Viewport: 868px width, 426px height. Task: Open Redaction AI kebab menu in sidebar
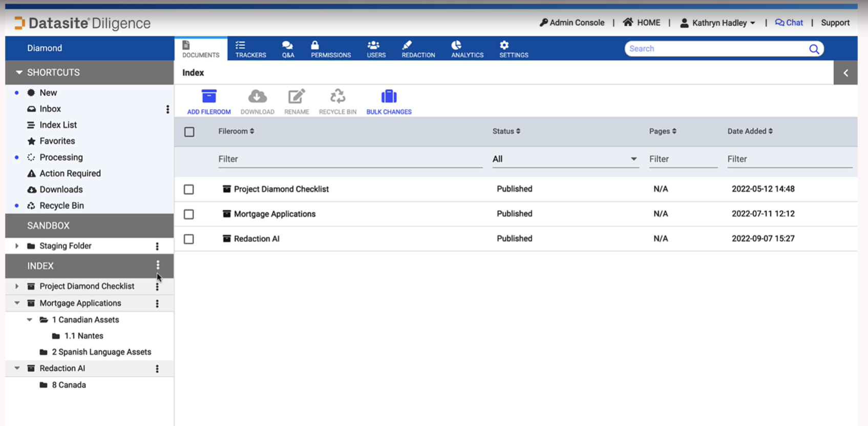click(157, 369)
